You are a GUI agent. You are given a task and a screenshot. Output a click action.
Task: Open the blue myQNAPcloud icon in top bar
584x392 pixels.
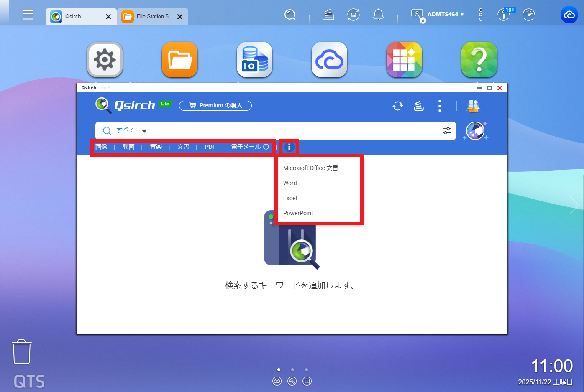[x=569, y=15]
